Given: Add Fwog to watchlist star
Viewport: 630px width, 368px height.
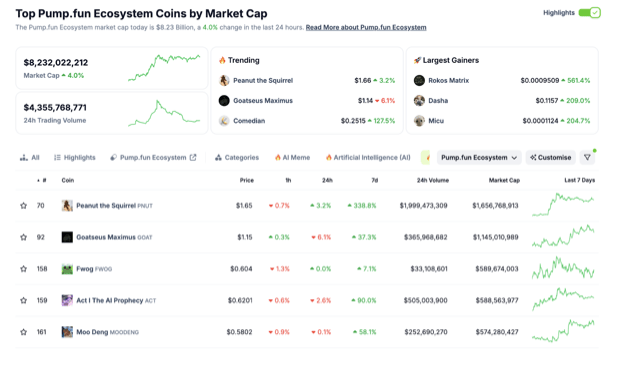Looking at the screenshot, I should (23, 269).
